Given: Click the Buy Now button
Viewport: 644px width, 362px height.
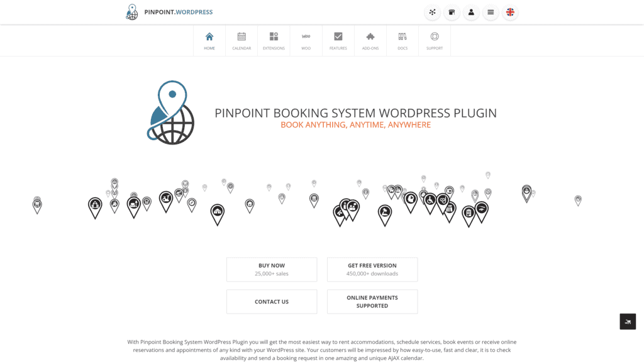Looking at the screenshot, I should [272, 269].
